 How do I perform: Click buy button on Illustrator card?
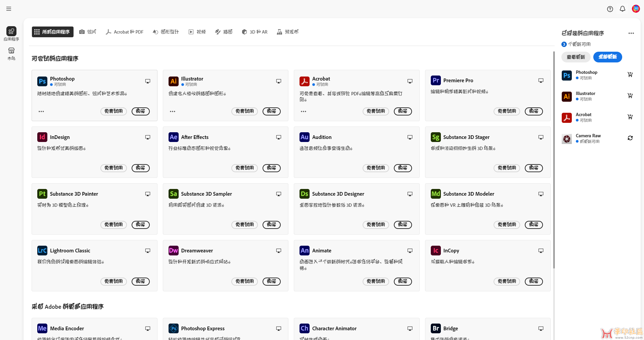[272, 111]
